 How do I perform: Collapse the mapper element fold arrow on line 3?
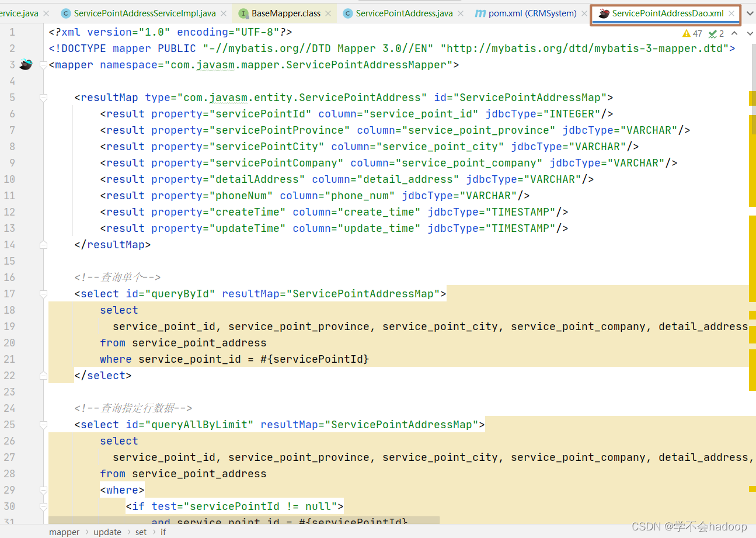tap(43, 65)
